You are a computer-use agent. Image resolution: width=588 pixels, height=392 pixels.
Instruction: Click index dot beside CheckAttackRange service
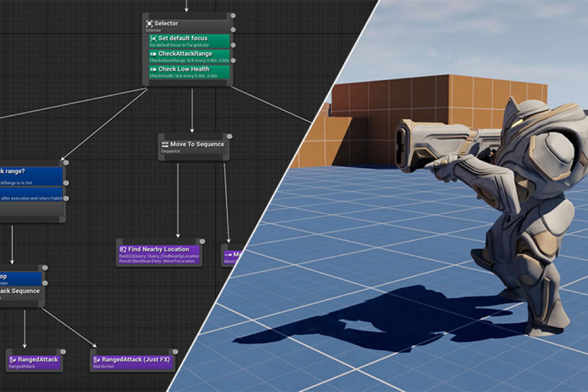[x=233, y=60]
